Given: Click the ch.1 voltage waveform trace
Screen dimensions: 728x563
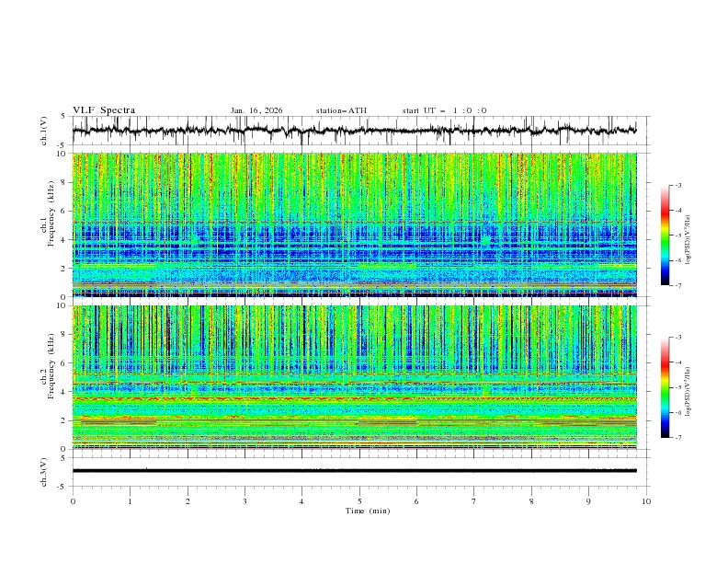Looking at the screenshot, I should 354,131.
